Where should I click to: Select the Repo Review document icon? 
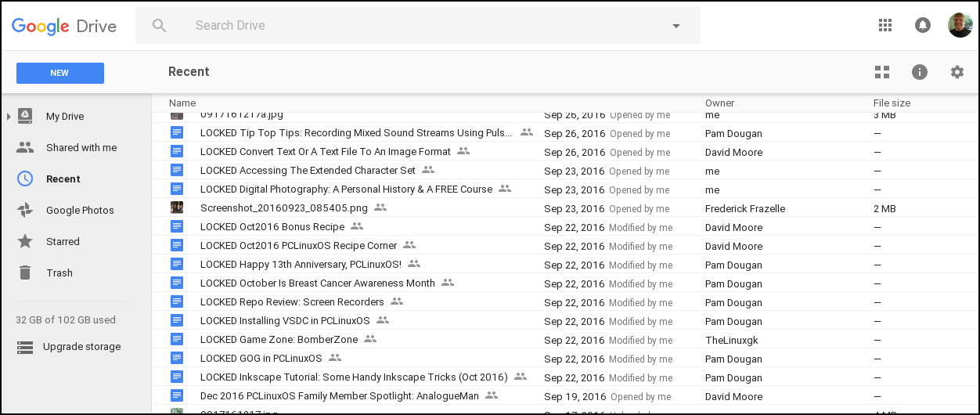click(177, 302)
